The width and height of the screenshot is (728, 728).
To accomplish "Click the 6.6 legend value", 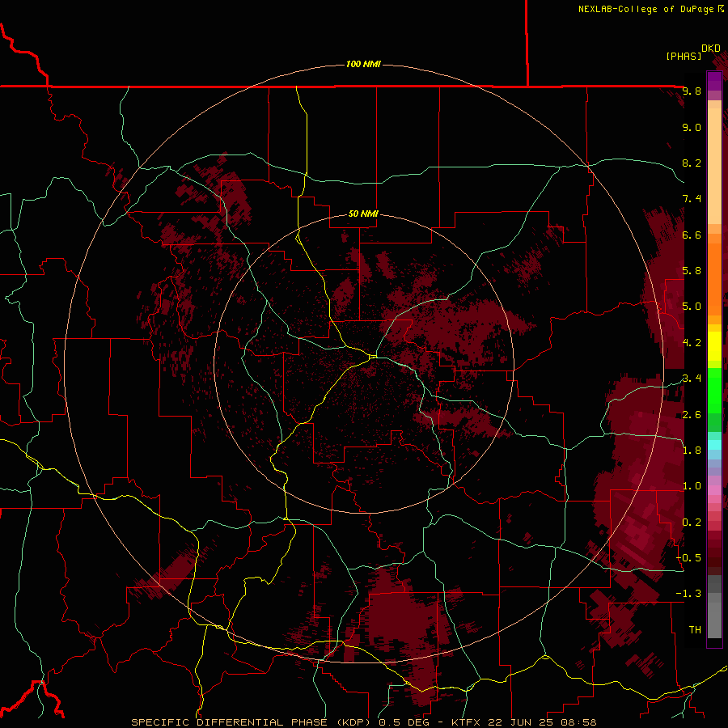I will click(692, 235).
